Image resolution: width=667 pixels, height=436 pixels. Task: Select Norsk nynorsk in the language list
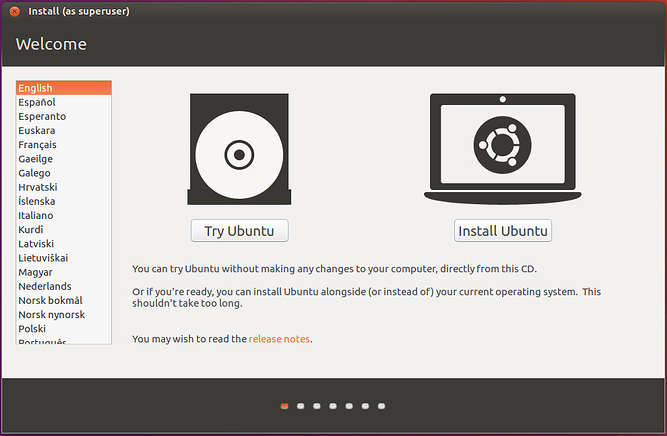tap(64, 314)
